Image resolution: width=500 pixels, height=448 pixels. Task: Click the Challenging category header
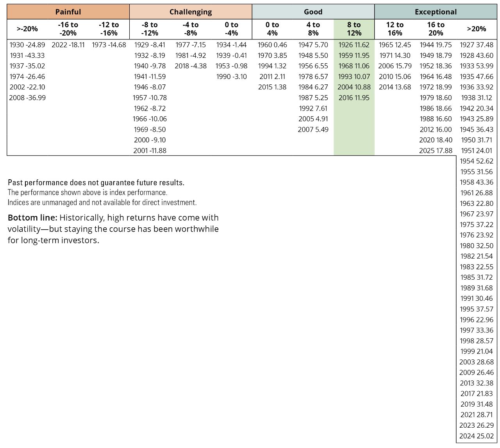tap(191, 12)
